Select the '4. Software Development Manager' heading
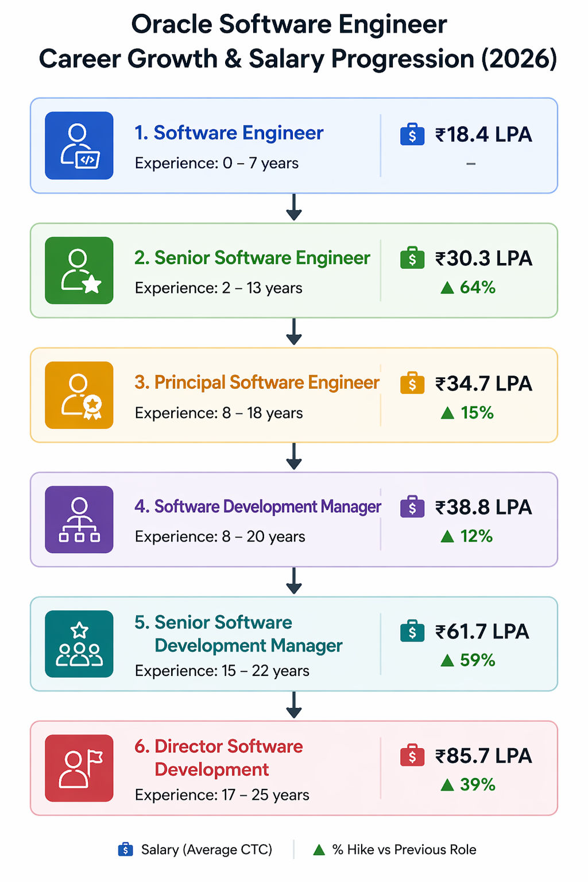The height and width of the screenshot is (882, 588). tap(258, 507)
